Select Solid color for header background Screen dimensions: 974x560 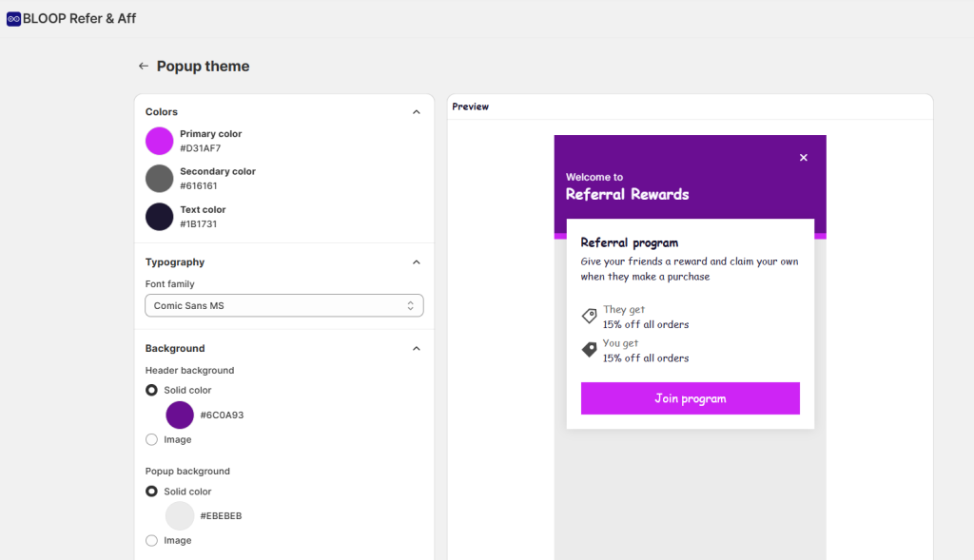coord(151,390)
